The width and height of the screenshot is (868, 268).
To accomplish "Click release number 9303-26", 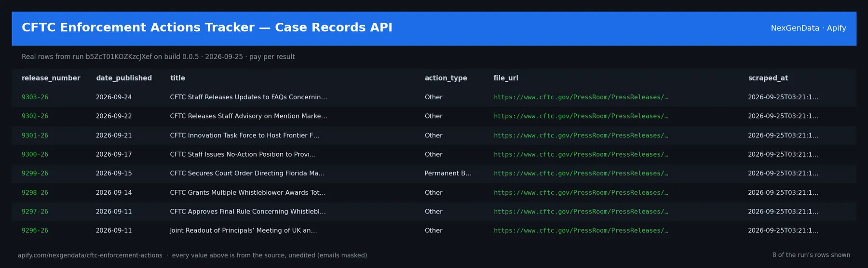I will pyautogui.click(x=35, y=97).
